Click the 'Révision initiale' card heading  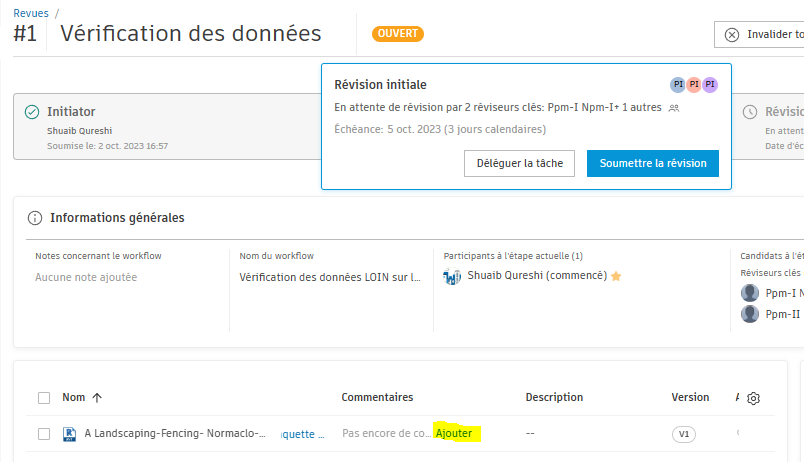click(x=380, y=85)
